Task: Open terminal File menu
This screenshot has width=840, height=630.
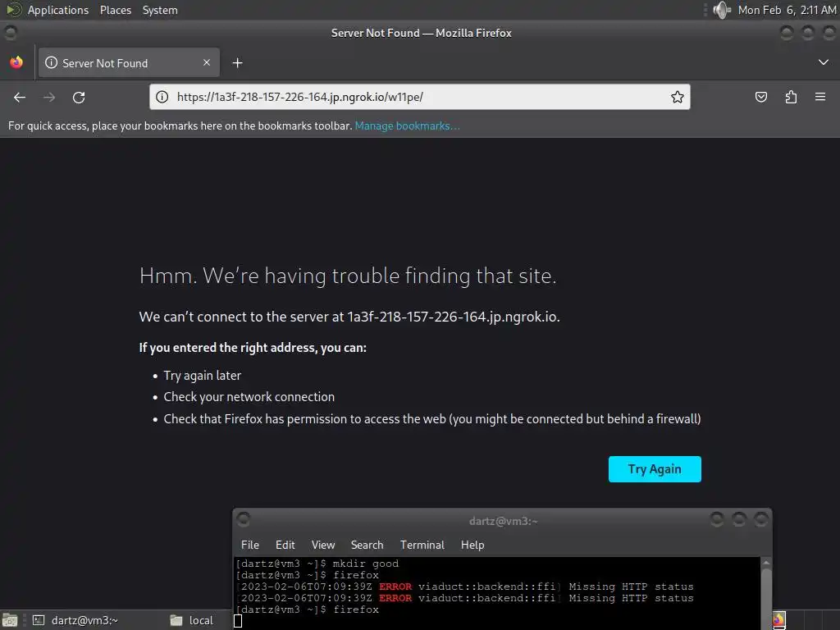Action: 250,545
